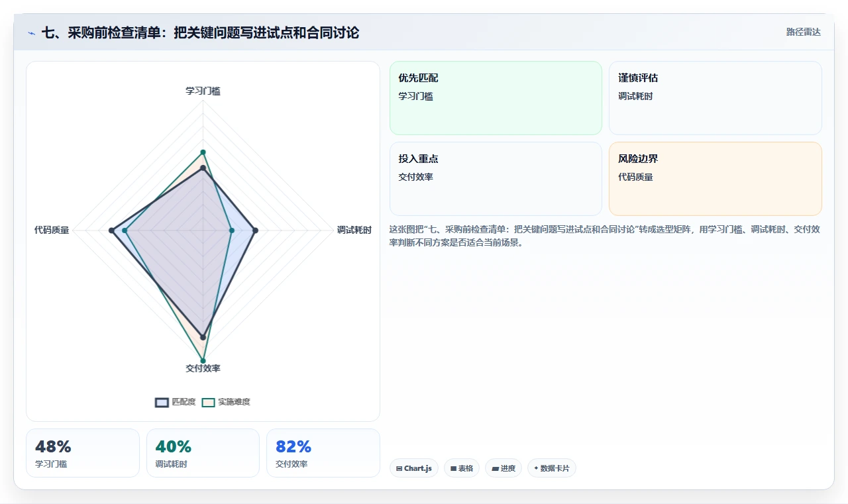This screenshot has height=504, width=848.
Task: Click 学习门槛 text in 优先匹配 card
Action: (x=415, y=96)
